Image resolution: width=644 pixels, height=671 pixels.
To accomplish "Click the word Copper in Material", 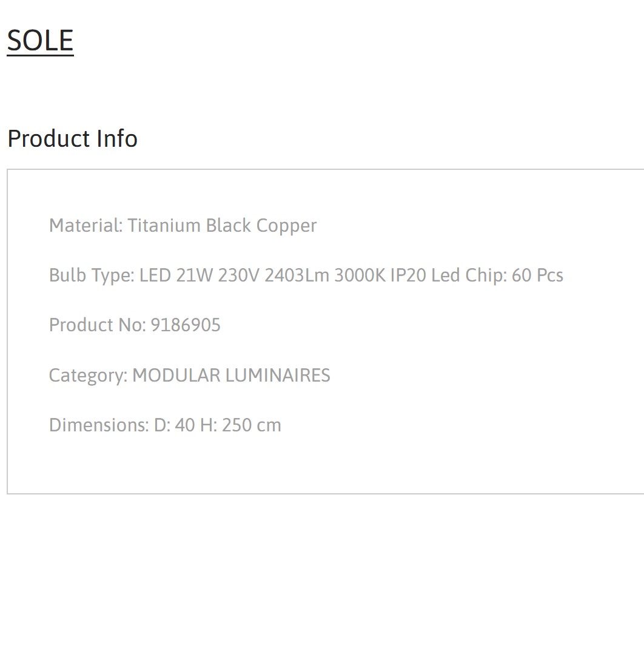I will pyautogui.click(x=286, y=226).
